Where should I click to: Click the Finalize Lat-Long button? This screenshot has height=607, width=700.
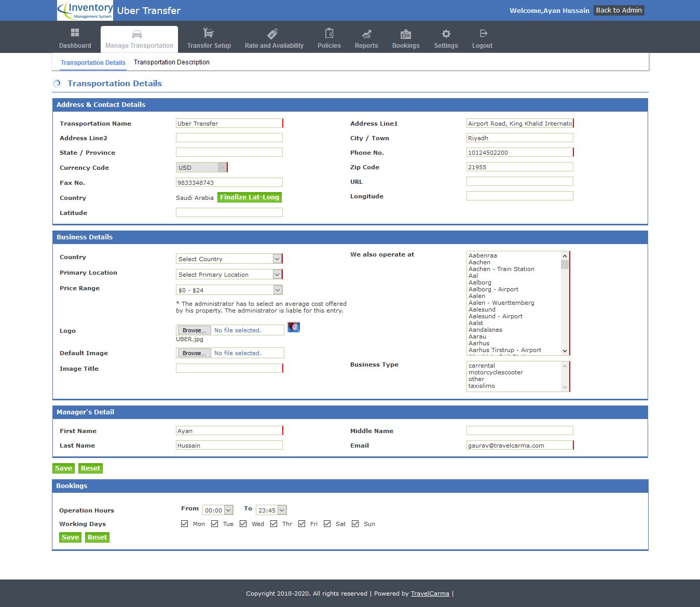(250, 197)
